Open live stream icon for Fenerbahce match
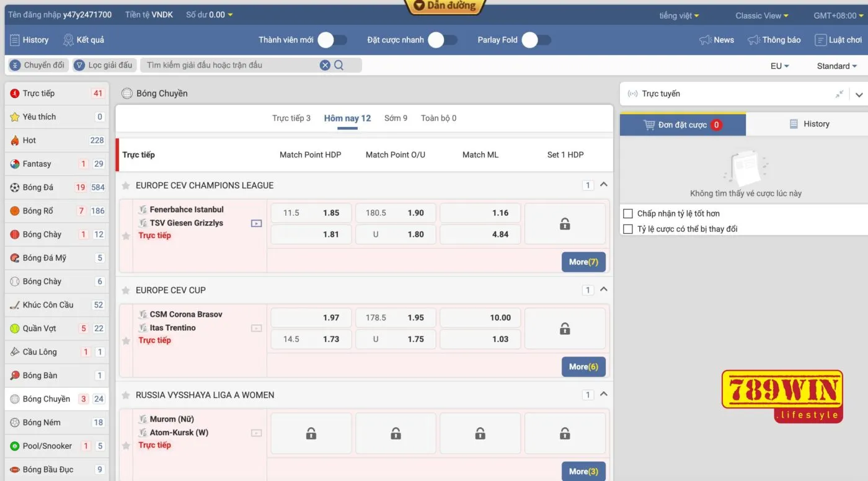The width and height of the screenshot is (868, 481). click(x=256, y=223)
